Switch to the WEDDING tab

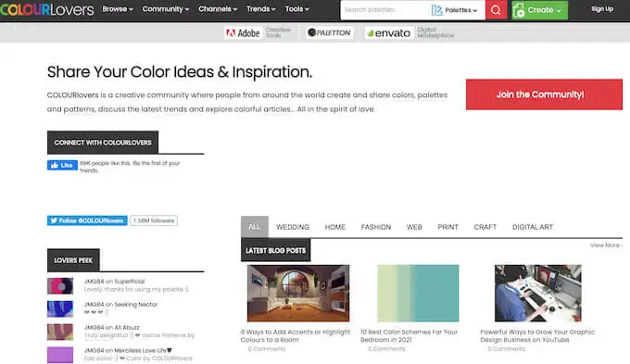[x=293, y=227]
